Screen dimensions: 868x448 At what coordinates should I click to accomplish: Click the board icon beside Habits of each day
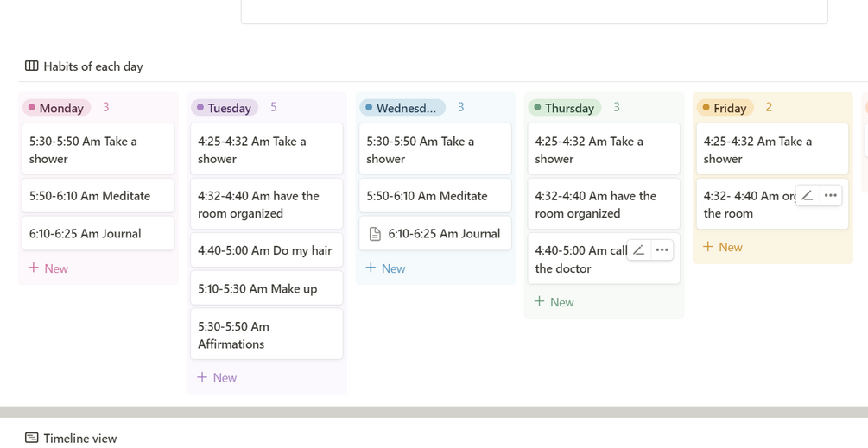click(32, 66)
